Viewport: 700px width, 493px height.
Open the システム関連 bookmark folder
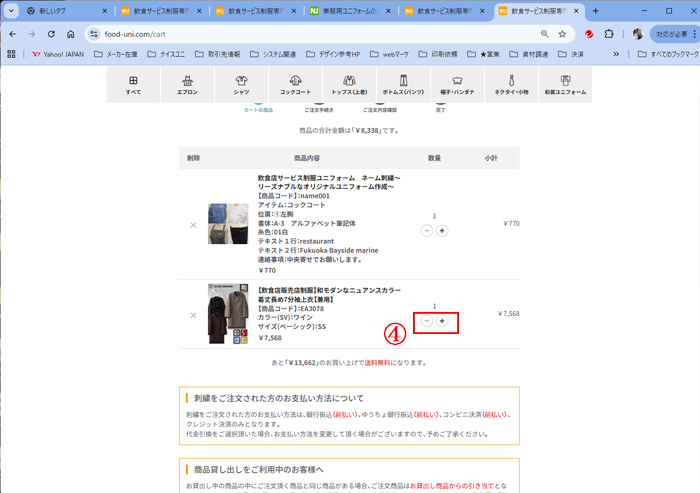273,54
